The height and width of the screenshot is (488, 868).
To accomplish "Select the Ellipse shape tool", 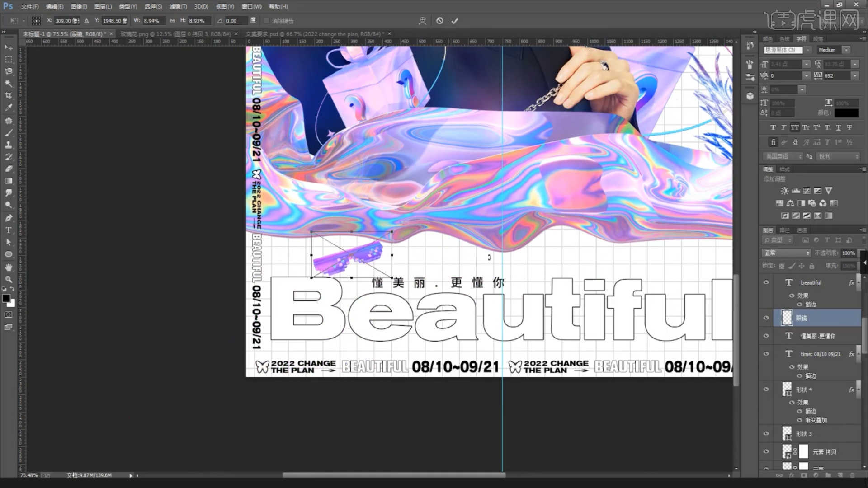I will [x=8, y=254].
